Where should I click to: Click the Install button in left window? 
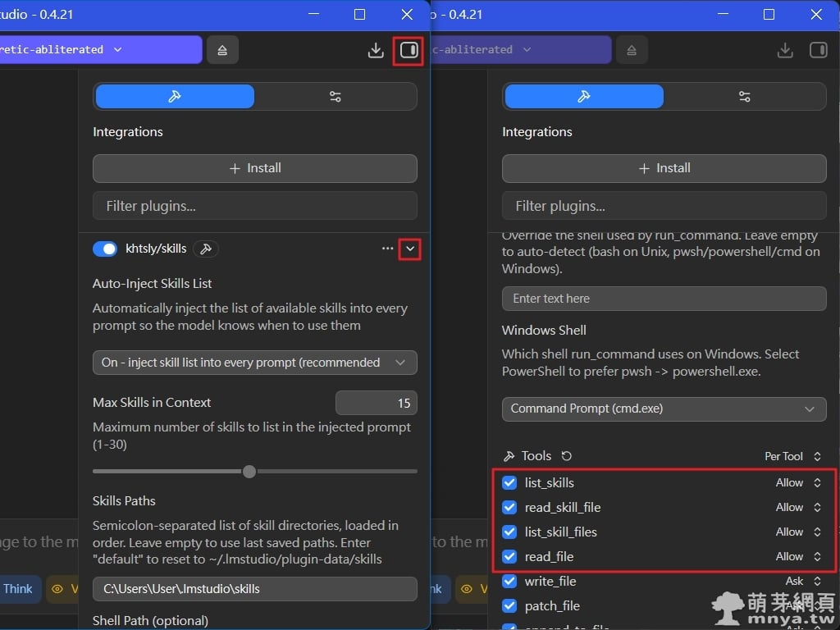(255, 168)
